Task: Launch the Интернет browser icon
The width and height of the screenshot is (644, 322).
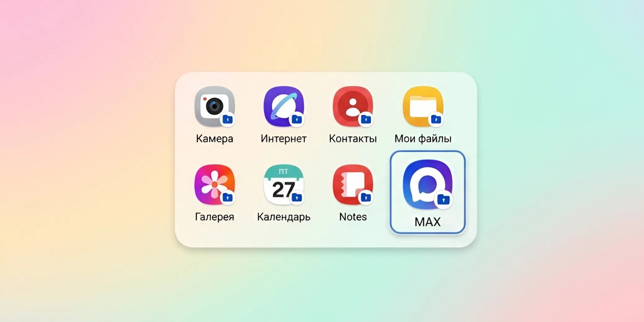Action: (x=283, y=106)
